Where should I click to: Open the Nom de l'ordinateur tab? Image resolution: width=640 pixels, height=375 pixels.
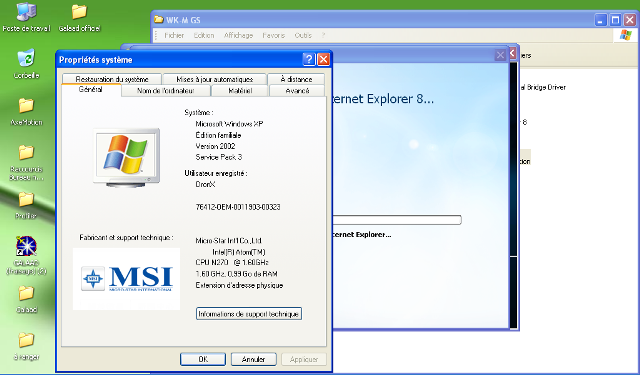coord(166,91)
